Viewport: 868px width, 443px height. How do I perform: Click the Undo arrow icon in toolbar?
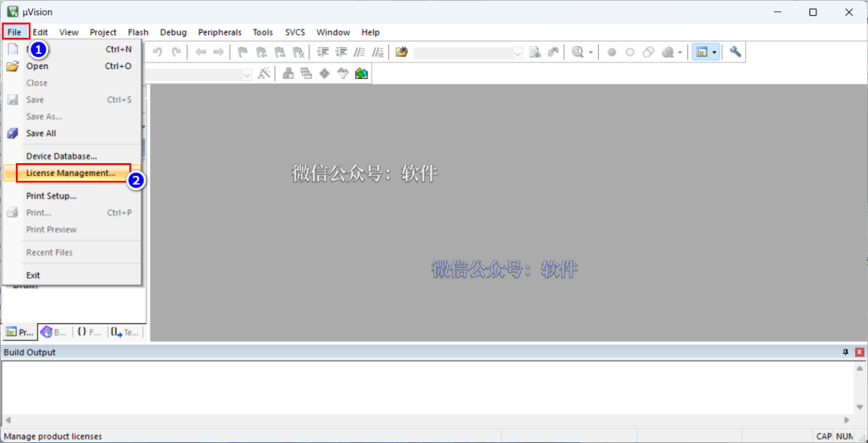pos(158,52)
